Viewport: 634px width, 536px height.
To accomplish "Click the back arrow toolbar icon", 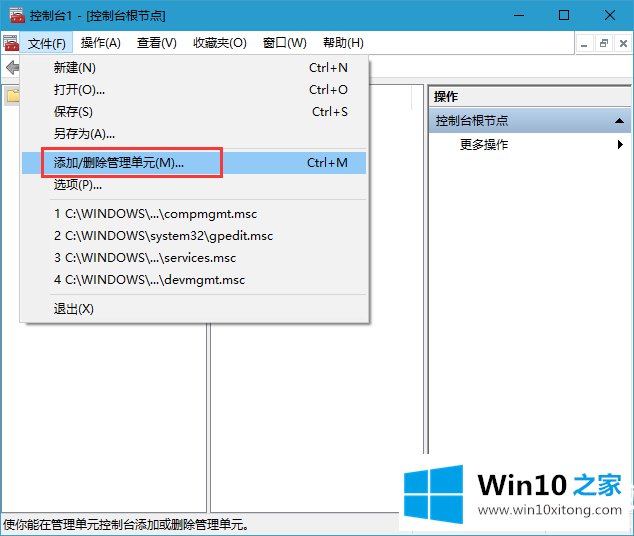I will pyautogui.click(x=12, y=67).
